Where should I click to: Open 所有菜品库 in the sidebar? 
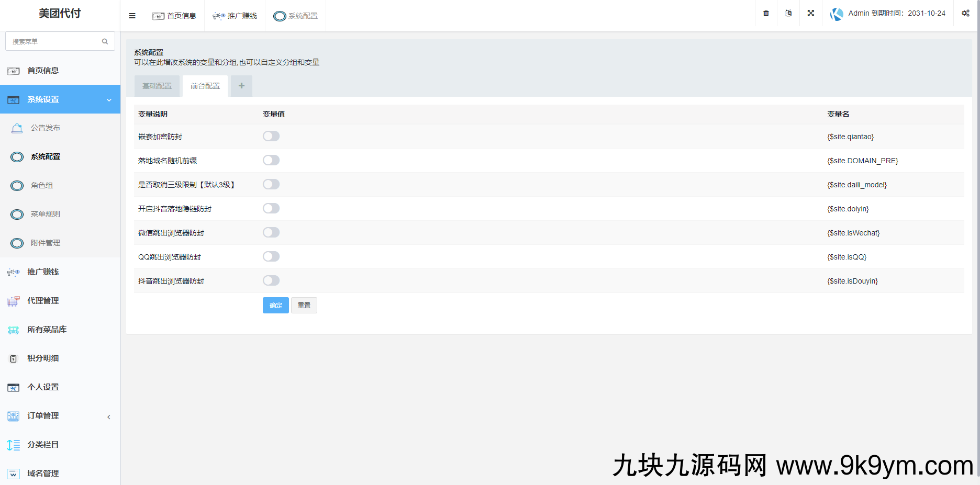tap(47, 330)
